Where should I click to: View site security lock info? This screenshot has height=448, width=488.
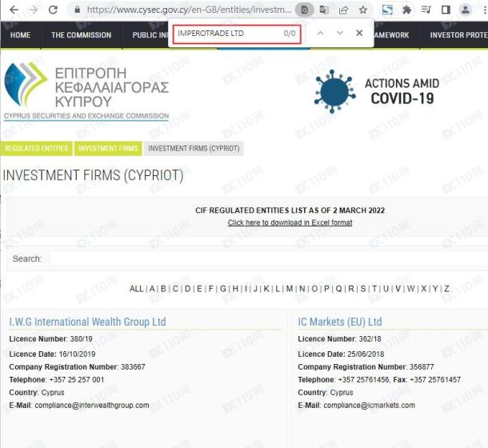click(x=77, y=10)
